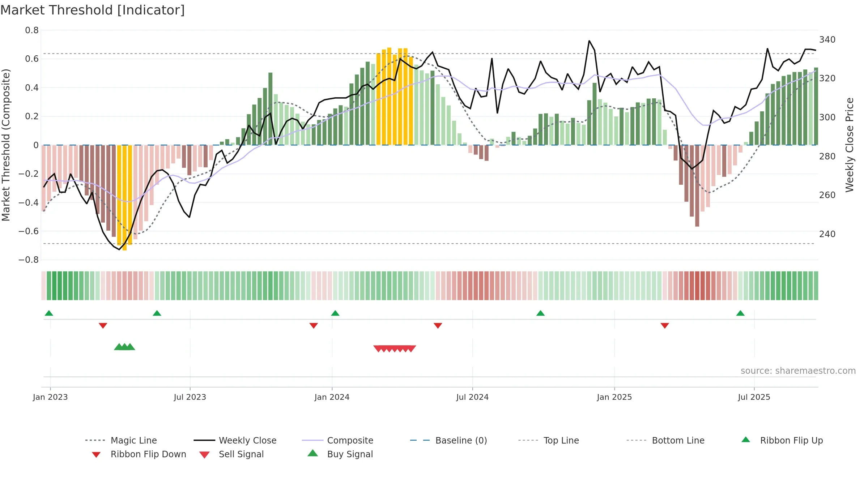This screenshot has width=868, height=488.
Task: Click the Jul 2023 x-axis label
Action: click(x=190, y=397)
